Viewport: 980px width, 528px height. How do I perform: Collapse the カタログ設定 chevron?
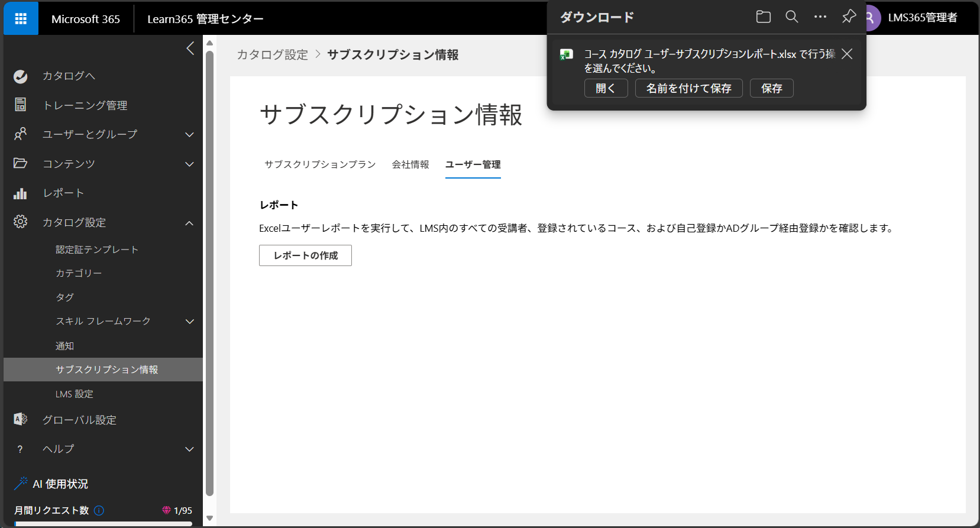click(x=190, y=223)
